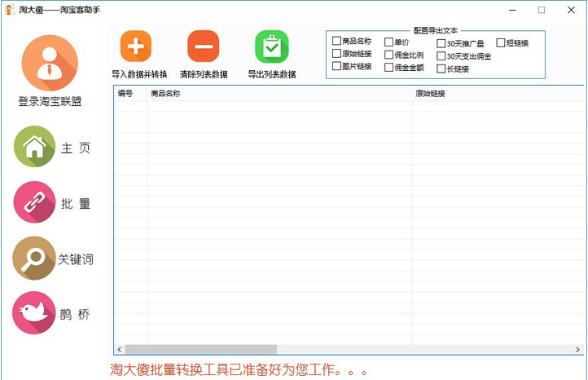The image size is (588, 380).
Task: Click the horizontal scrollbar thumb
Action: [201, 350]
